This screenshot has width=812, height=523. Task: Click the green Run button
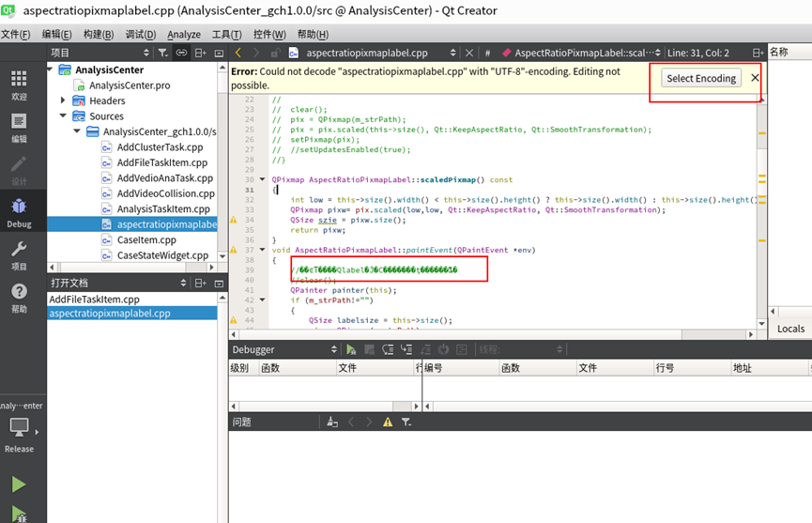(x=19, y=485)
